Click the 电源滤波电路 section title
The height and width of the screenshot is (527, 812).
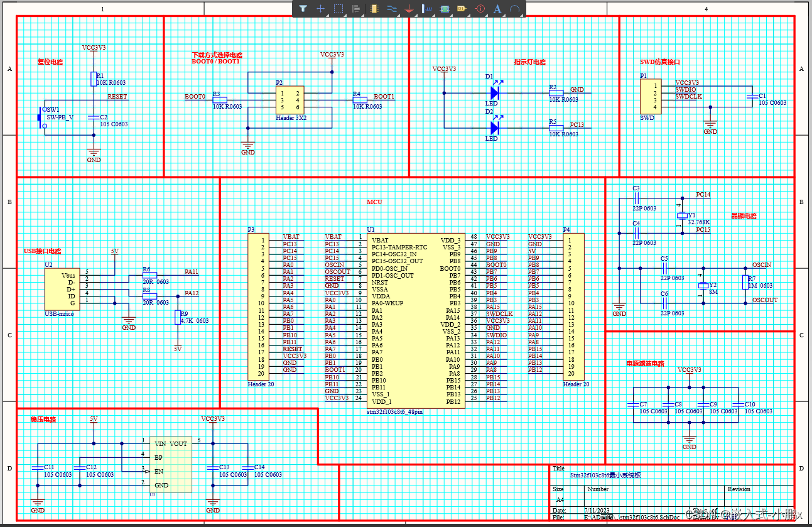pyautogui.click(x=645, y=364)
